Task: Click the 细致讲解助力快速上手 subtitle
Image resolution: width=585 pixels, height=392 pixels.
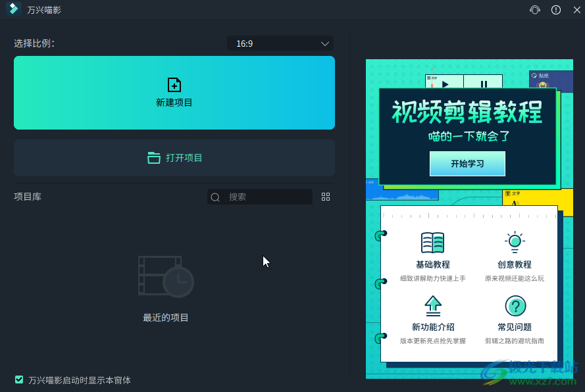Action: point(433,278)
